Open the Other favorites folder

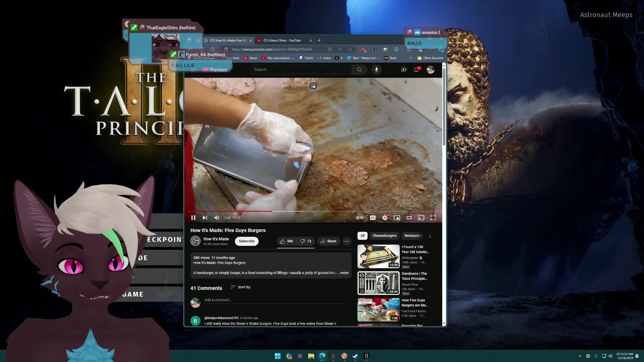pyautogui.click(x=430, y=58)
